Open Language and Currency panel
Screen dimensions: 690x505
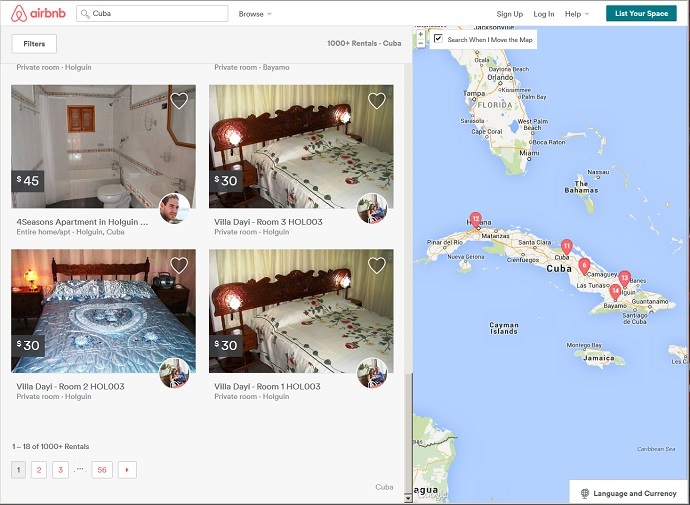[x=629, y=493]
